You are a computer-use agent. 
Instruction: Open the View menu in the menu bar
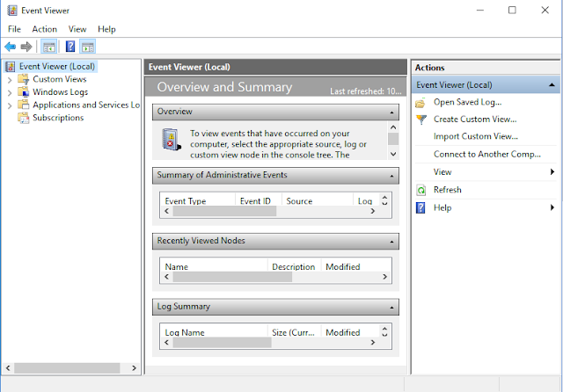(77, 29)
